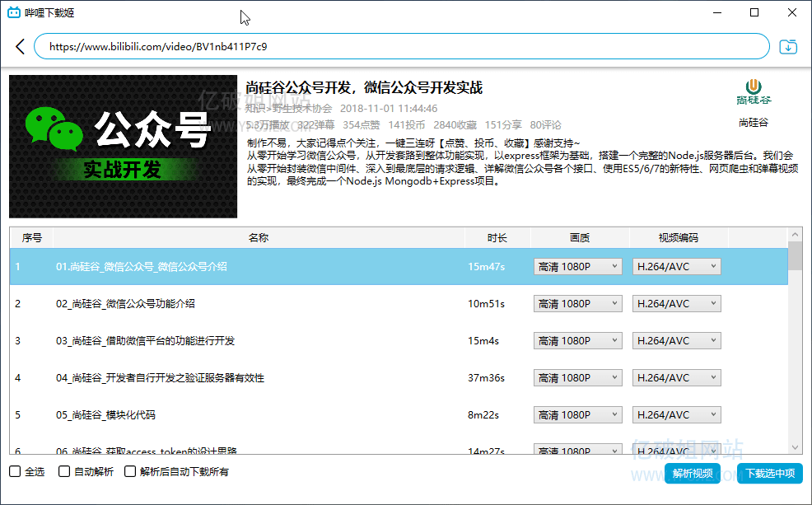This screenshot has height=505, width=812.
Task: Click the 141投币 statistic
Action: point(407,125)
